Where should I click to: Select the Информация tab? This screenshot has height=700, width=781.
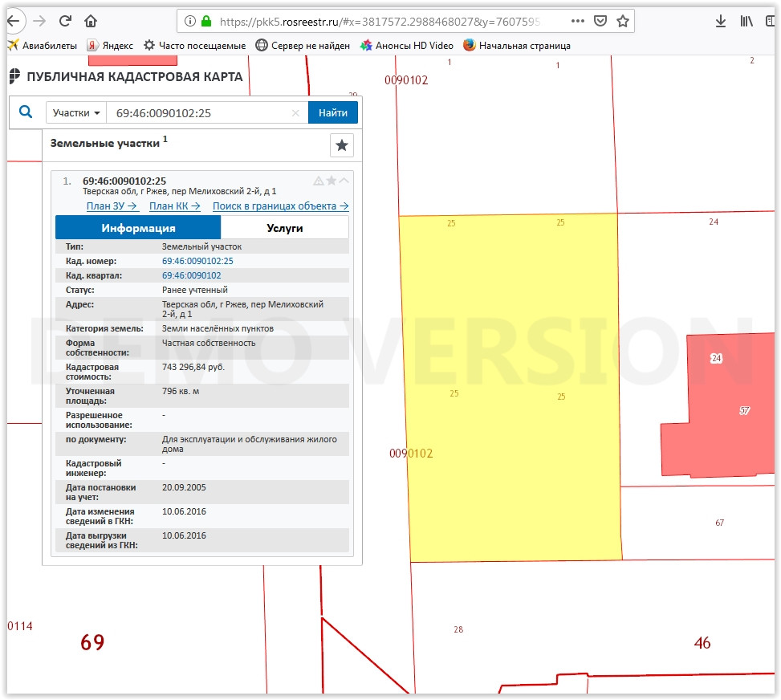(138, 228)
